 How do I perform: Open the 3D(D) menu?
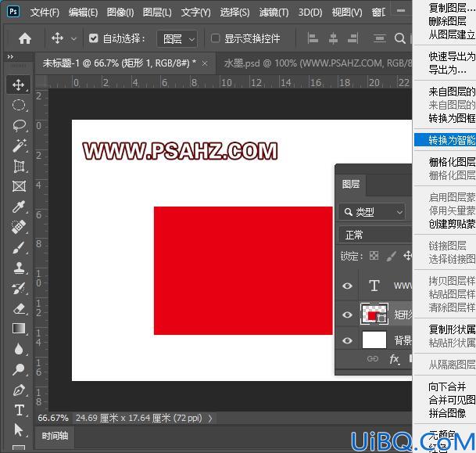click(310, 13)
